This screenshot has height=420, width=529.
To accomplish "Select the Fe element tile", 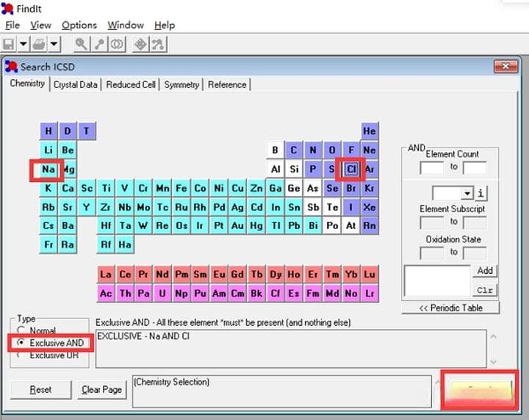I will (181, 188).
